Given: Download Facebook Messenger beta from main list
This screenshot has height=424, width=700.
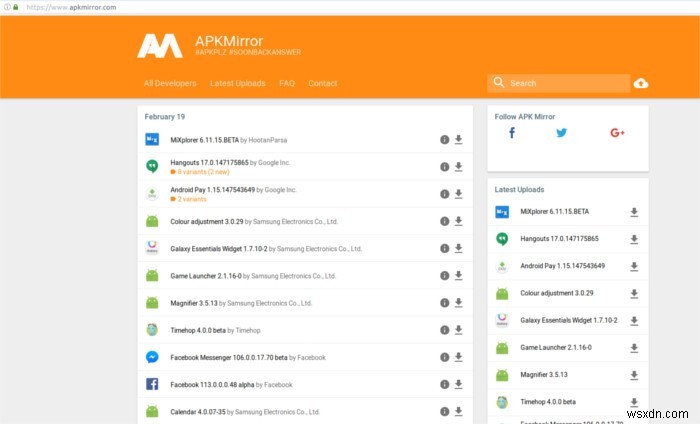Looking at the screenshot, I should (x=458, y=357).
